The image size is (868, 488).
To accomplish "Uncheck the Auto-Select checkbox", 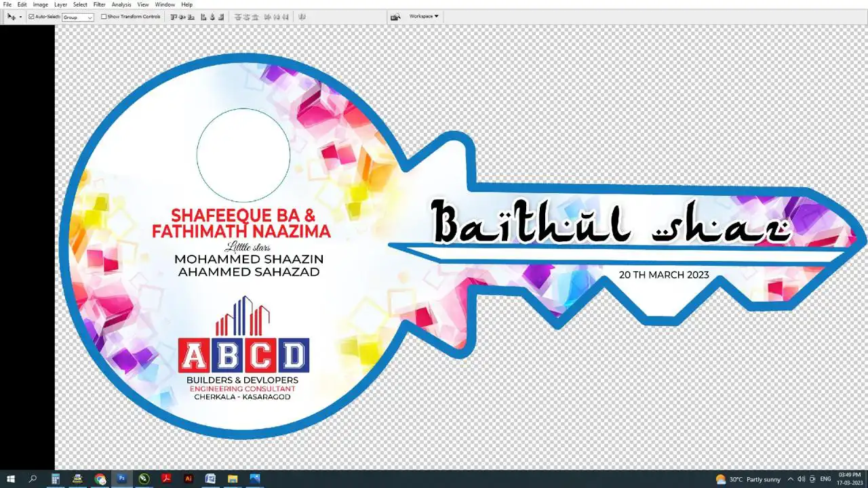I will (31, 17).
